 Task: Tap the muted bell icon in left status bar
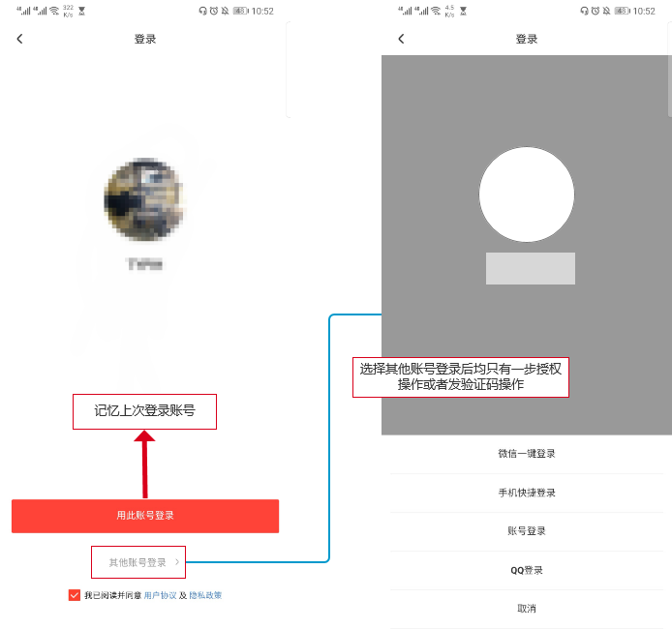point(225,11)
